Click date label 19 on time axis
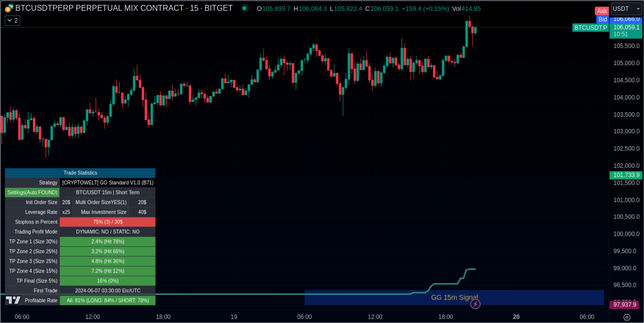Image resolution: width=644 pixels, height=323 pixels. pos(234,317)
